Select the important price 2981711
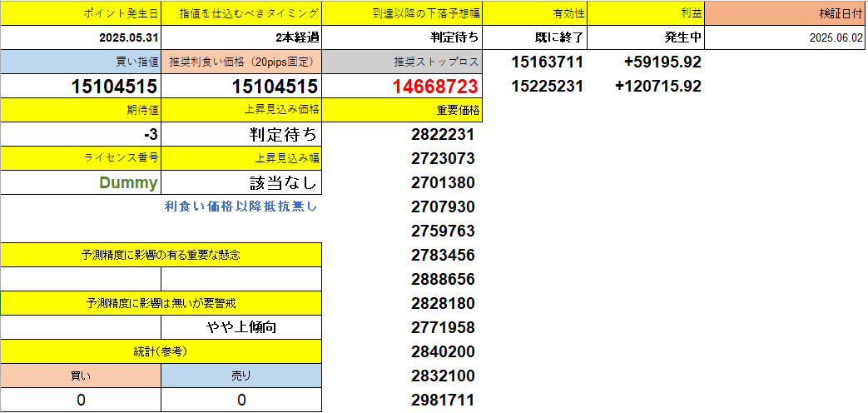Image resolution: width=868 pixels, height=413 pixels. (x=443, y=400)
